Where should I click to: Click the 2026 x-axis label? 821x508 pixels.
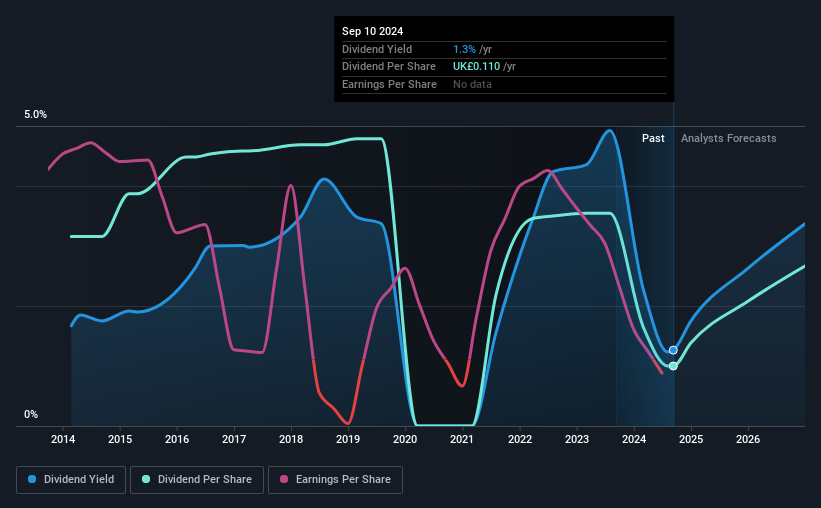pyautogui.click(x=748, y=439)
